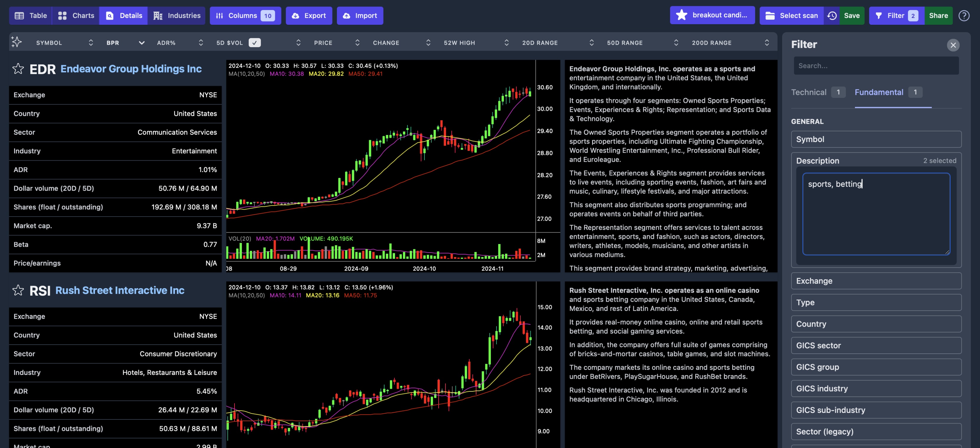The height and width of the screenshot is (448, 980).
Task: Share the current scan
Action: coord(938,16)
